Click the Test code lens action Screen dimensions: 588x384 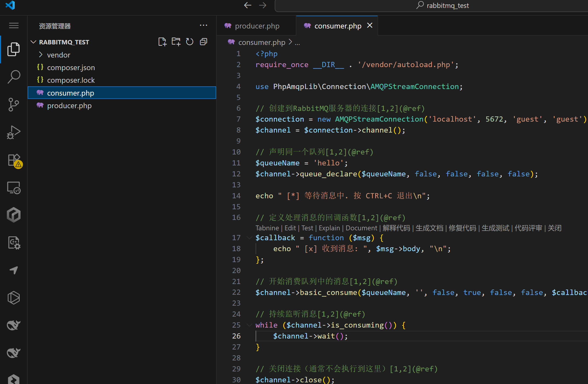point(307,228)
